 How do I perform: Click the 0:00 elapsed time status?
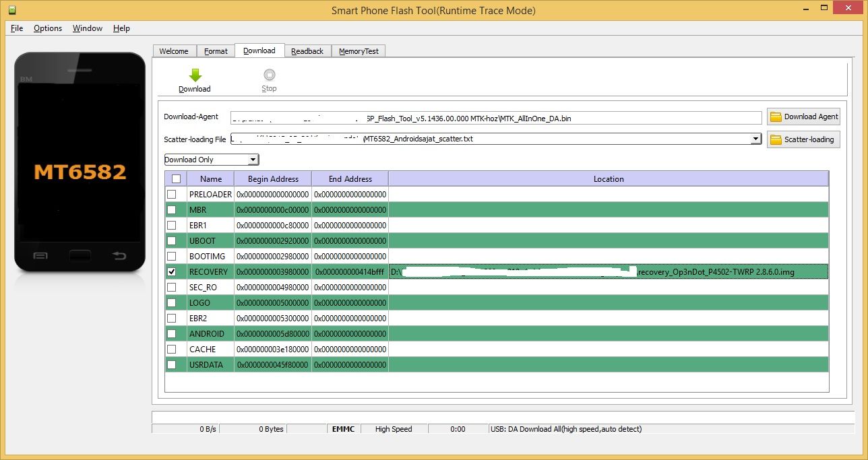458,429
